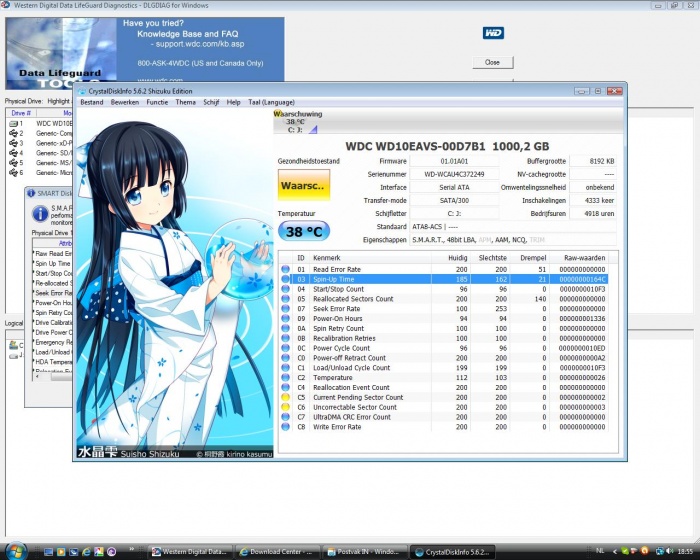
Task: Click the Shizuku character artwork
Action: point(175,284)
